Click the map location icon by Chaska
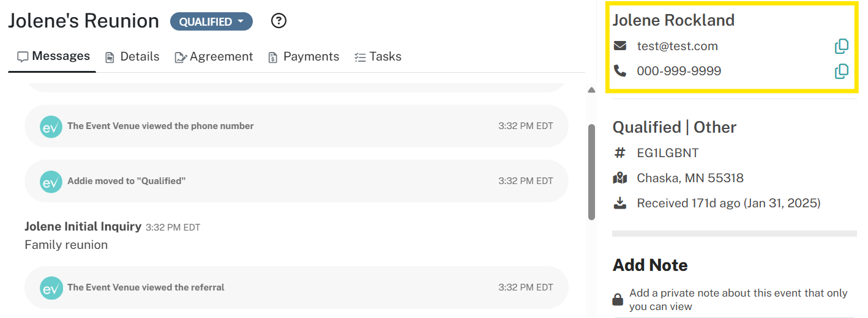Image resolution: width=868 pixels, height=318 pixels. [620, 178]
